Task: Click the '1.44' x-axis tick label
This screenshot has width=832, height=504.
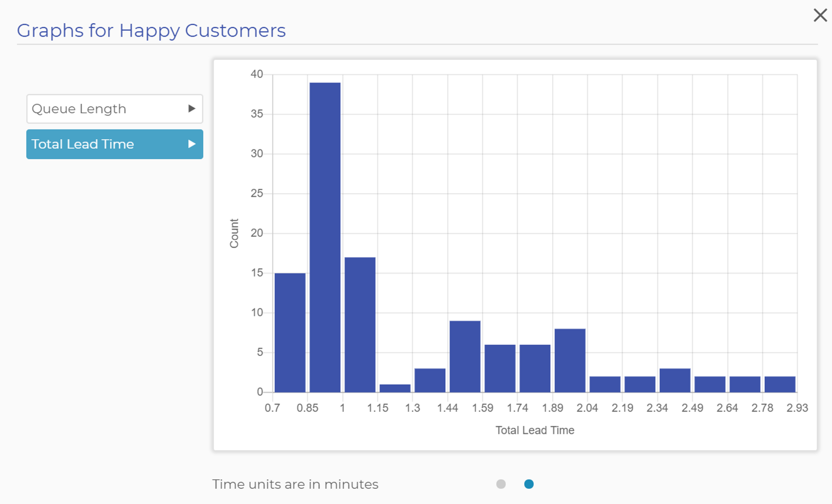Action: [448, 408]
